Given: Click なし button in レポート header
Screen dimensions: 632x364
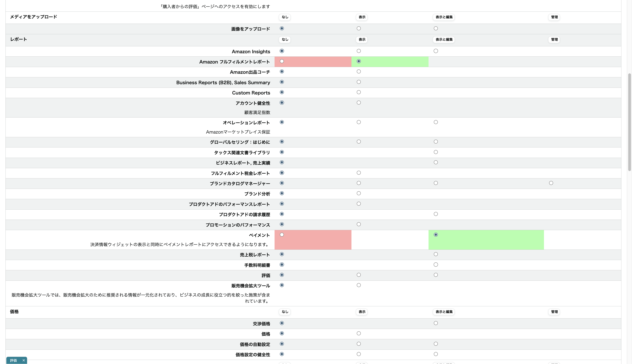Looking at the screenshot, I should (285, 40).
